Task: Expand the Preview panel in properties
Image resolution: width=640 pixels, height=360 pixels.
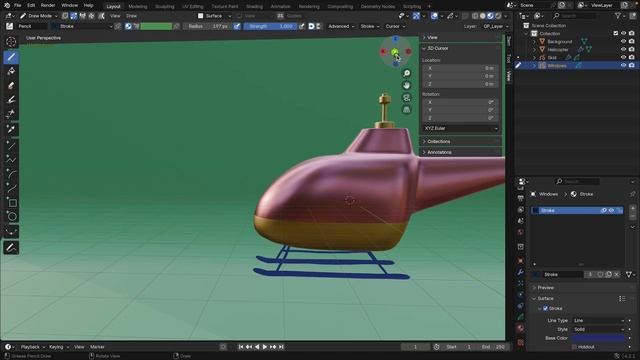Action: point(545,287)
